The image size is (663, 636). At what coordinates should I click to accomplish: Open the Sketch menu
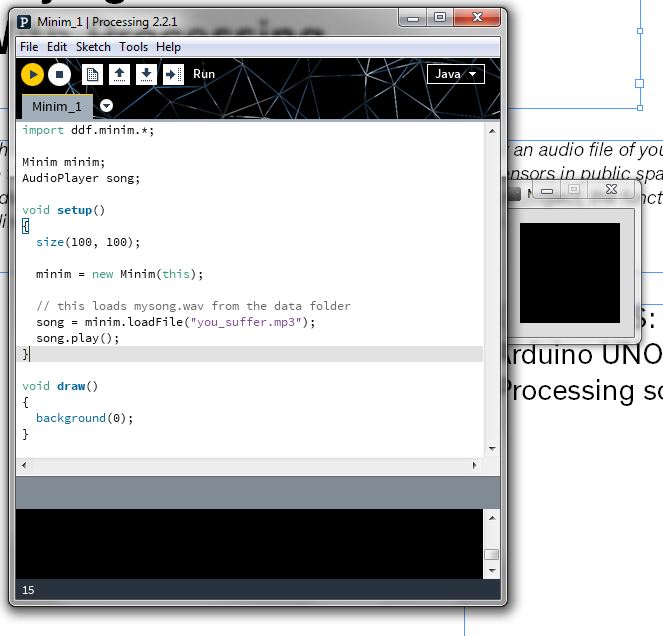pyautogui.click(x=93, y=47)
